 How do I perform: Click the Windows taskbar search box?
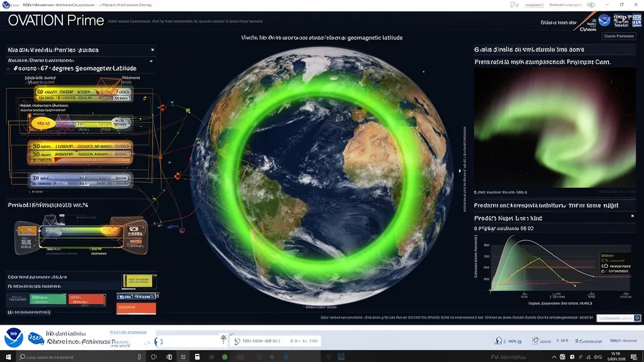[x=80, y=357]
